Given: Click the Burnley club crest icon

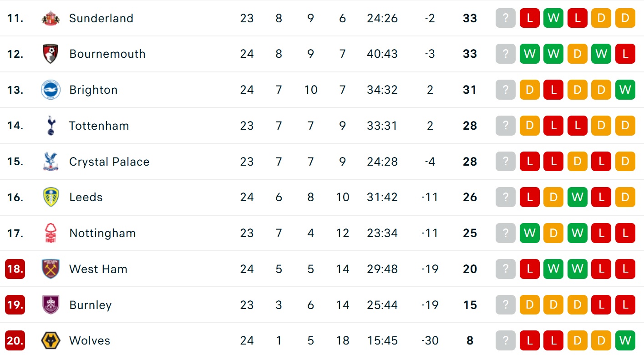Looking at the screenshot, I should [x=51, y=305].
